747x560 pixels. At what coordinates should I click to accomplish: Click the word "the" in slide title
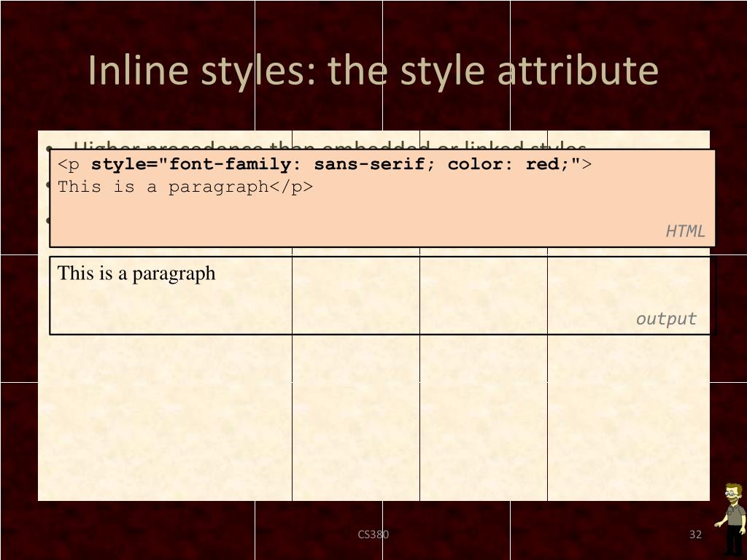(x=357, y=71)
